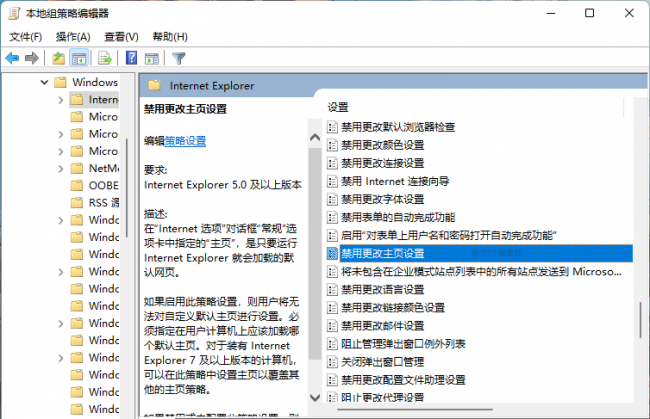
Task: Click the Export list toolbar icon
Action: [105, 58]
